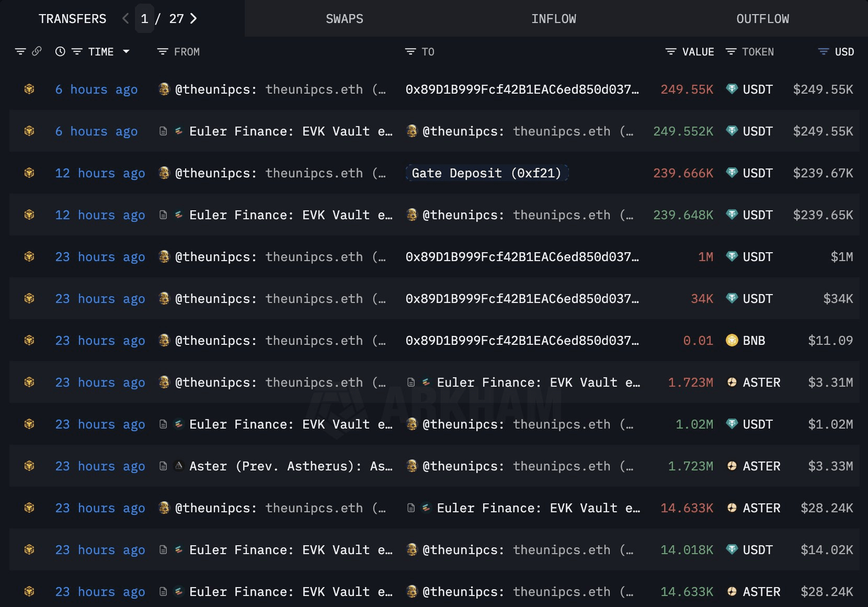Click chain icon on the 0.01 BNB row

29,340
